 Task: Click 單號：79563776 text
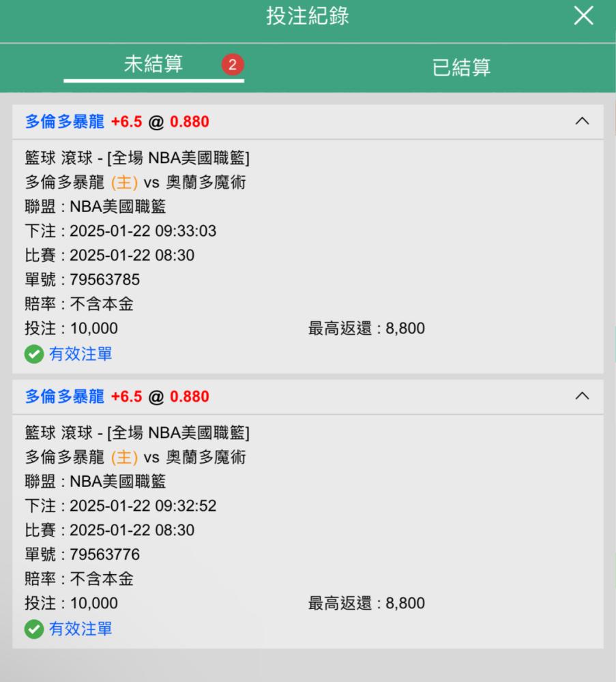point(83,554)
